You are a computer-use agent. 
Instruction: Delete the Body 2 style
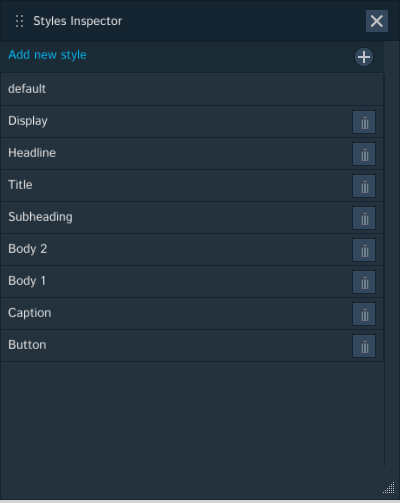coord(364,250)
